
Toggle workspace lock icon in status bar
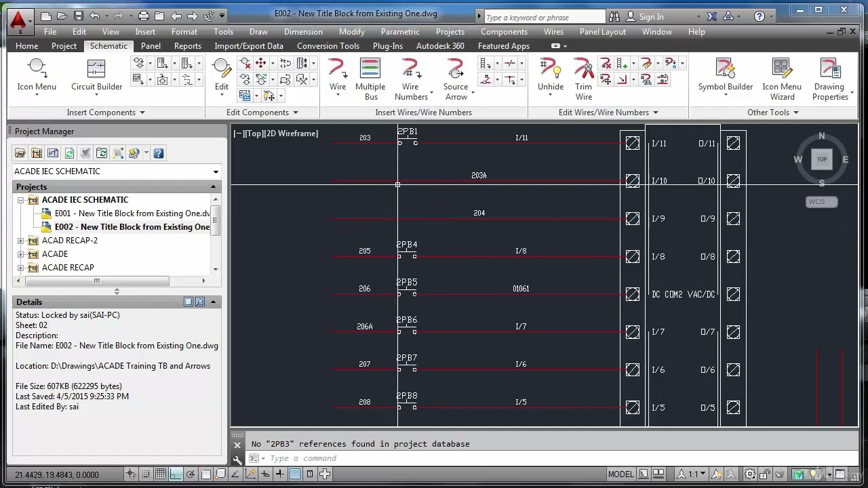765,474
